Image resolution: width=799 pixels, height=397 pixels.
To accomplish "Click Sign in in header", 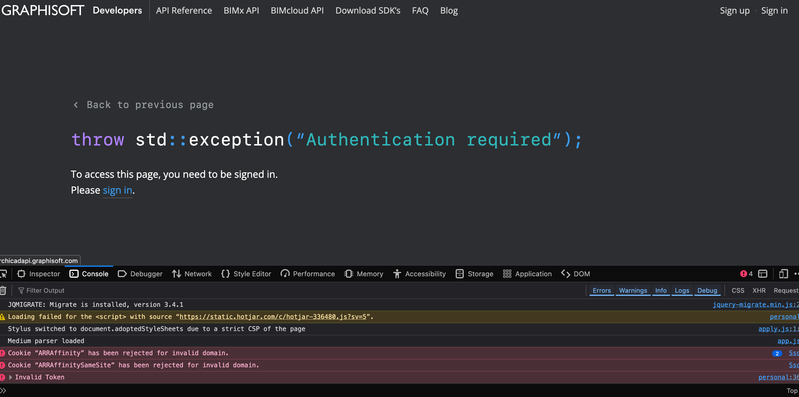I will (x=774, y=11).
